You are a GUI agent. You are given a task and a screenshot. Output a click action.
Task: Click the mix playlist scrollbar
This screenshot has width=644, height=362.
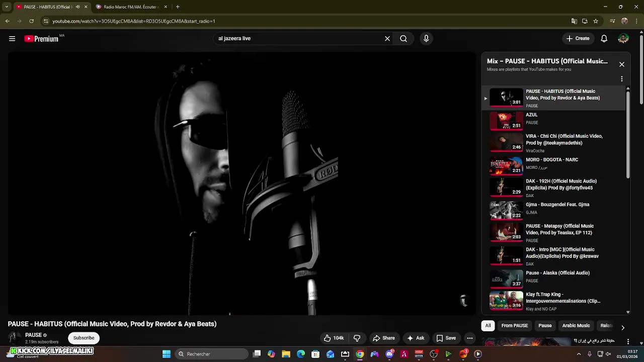(628, 135)
